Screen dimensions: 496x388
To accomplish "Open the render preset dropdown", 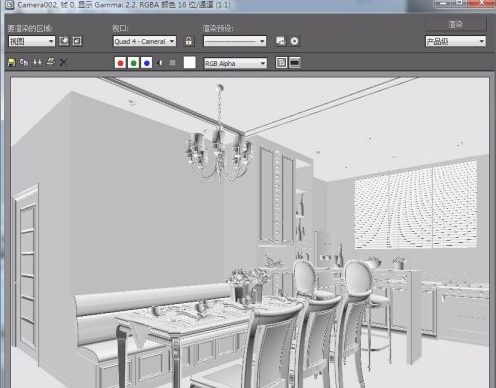I will [235, 41].
